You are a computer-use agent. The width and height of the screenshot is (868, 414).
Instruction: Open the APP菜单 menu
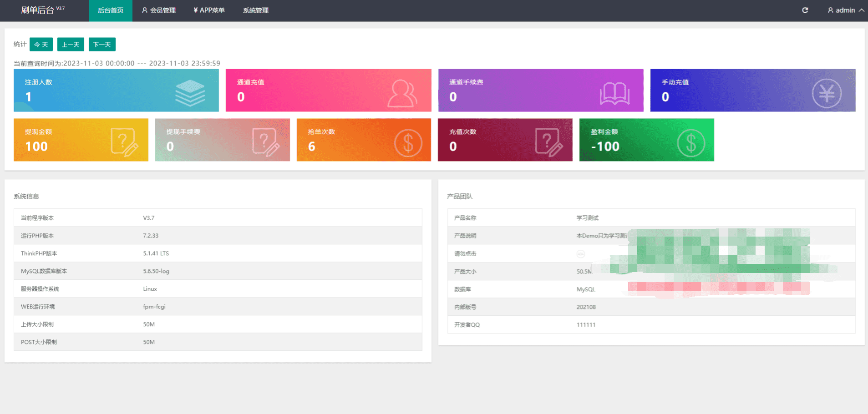[x=209, y=10]
